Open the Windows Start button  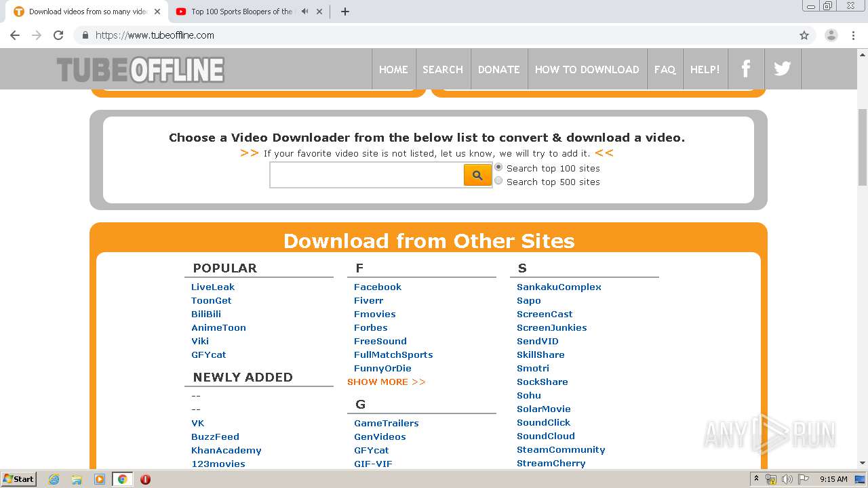pyautogui.click(x=19, y=479)
